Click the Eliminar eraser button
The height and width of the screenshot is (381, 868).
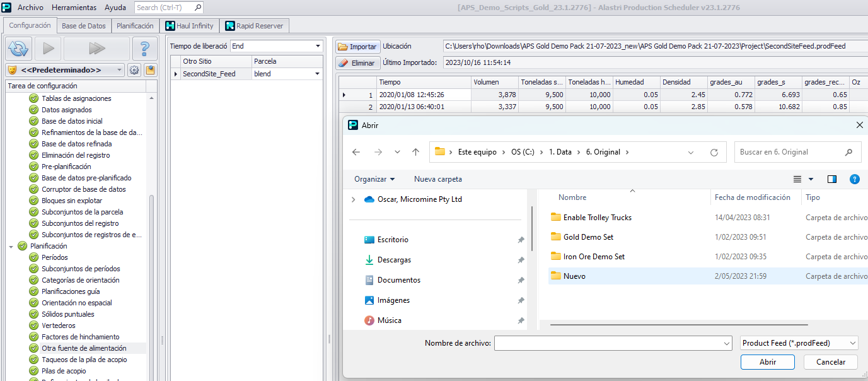click(x=357, y=63)
